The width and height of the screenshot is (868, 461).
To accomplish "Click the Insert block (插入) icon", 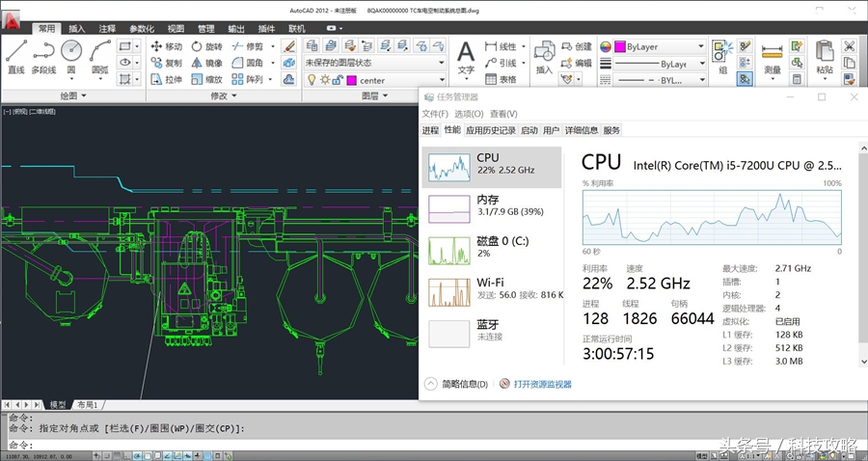I will [544, 55].
